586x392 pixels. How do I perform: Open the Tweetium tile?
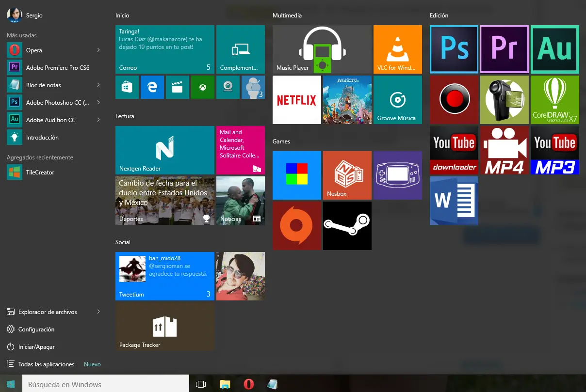coord(165,276)
